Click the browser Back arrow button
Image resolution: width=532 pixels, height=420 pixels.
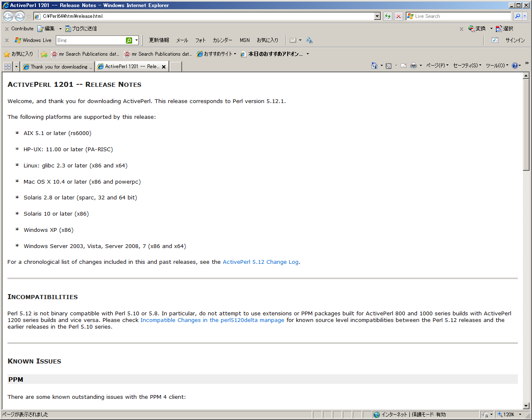point(8,16)
